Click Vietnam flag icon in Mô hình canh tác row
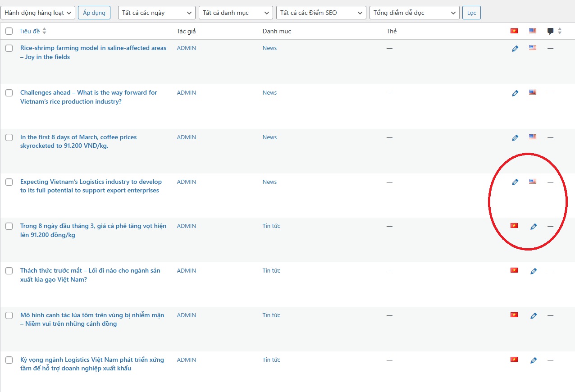Viewport: 575px width, 392px height. coord(514,315)
